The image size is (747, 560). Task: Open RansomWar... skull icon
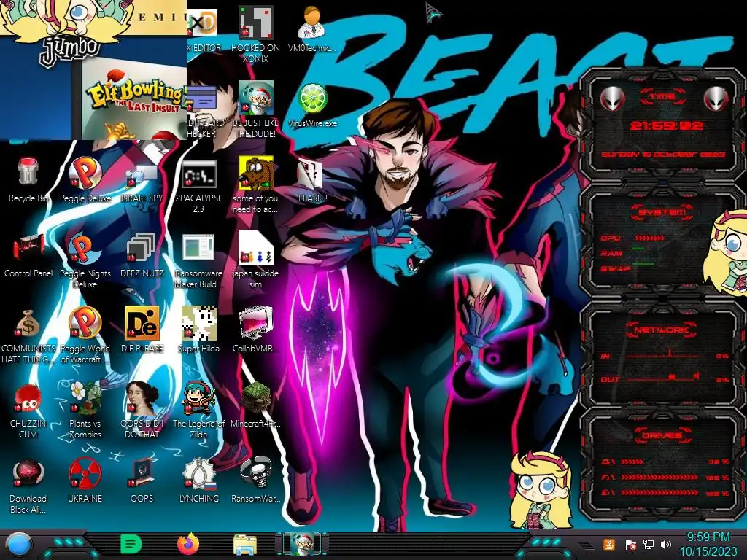tap(256, 473)
